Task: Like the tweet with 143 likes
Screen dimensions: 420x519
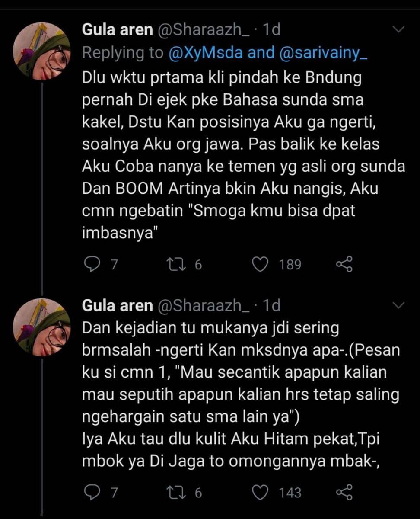Action: [260, 492]
